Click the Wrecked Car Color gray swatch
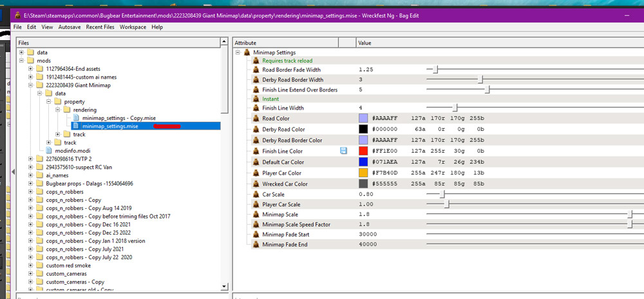 363,184
